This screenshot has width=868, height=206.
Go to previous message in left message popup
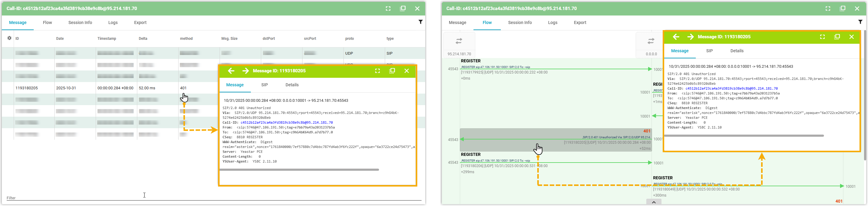point(231,71)
